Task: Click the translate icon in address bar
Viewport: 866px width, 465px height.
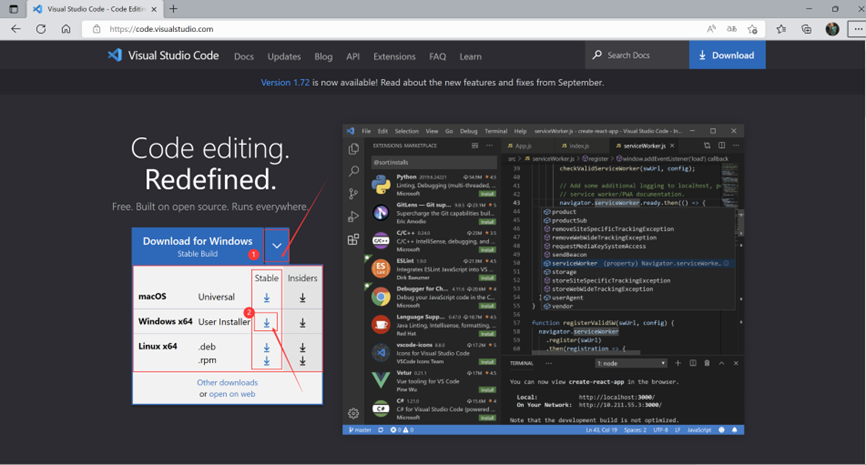Action: click(x=732, y=29)
